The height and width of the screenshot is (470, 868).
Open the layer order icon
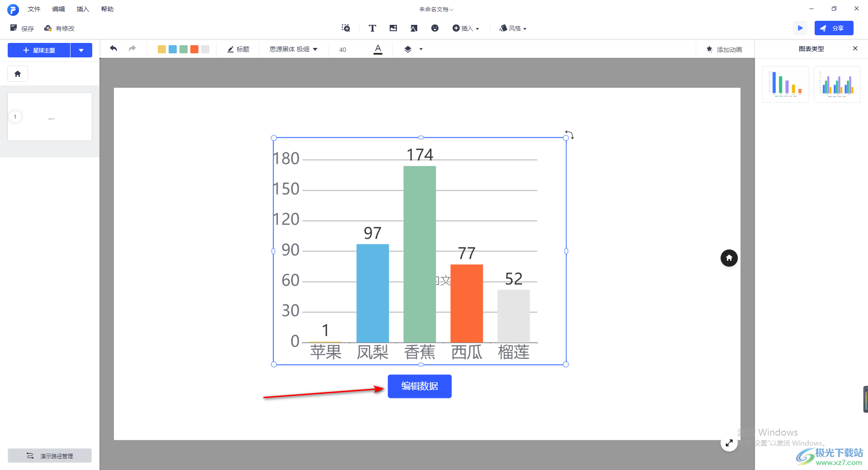(x=408, y=49)
